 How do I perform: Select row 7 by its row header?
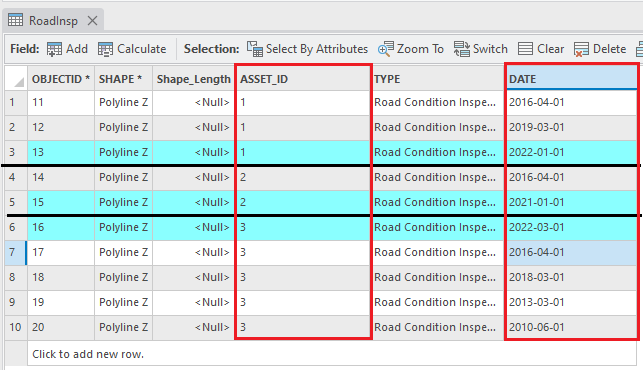[x=16, y=252]
